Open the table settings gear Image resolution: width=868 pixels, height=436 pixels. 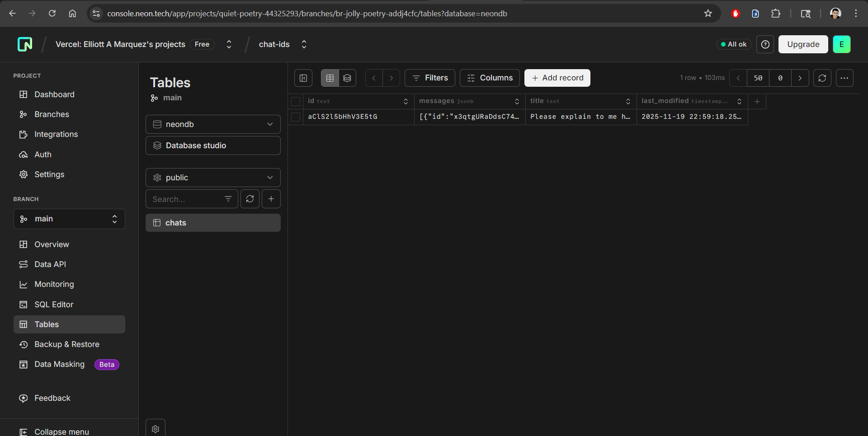[x=155, y=428]
